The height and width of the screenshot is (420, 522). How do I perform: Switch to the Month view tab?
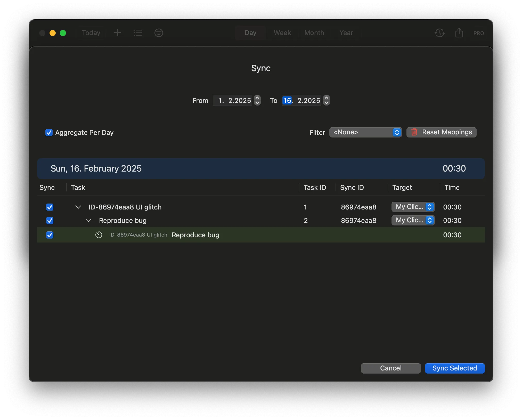314,33
